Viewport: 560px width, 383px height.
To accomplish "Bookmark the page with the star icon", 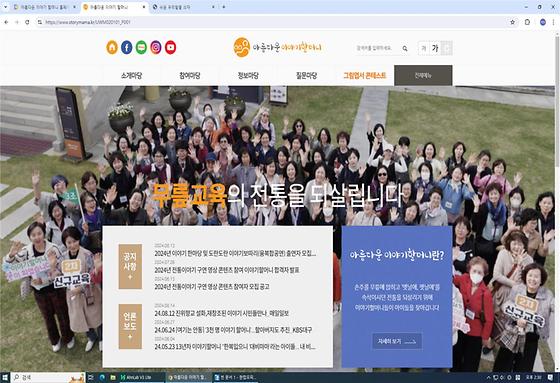I will click(512, 22).
